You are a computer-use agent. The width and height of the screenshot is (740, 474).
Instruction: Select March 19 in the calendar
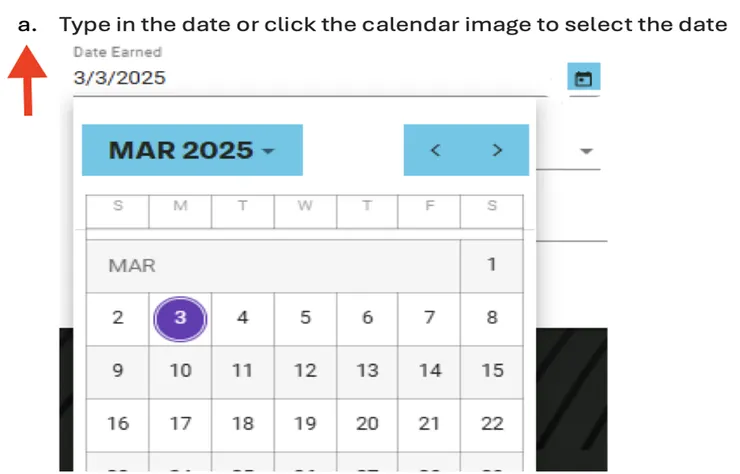pyautogui.click(x=305, y=423)
